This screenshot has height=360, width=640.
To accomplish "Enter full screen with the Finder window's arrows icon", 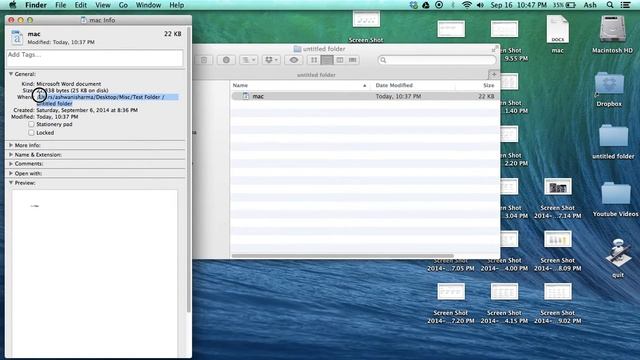I will 494,49.
